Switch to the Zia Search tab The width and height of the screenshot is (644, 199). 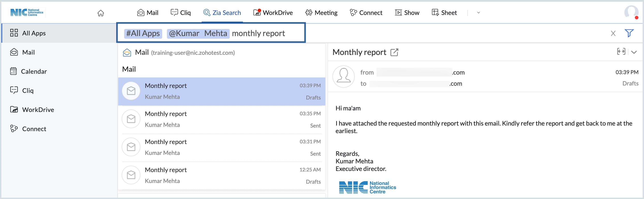click(x=222, y=13)
